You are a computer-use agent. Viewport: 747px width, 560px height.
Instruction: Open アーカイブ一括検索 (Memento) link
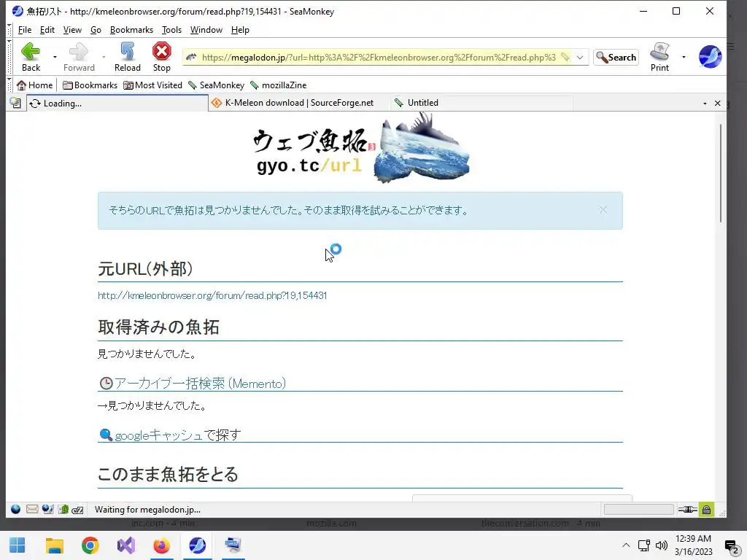pos(200,384)
